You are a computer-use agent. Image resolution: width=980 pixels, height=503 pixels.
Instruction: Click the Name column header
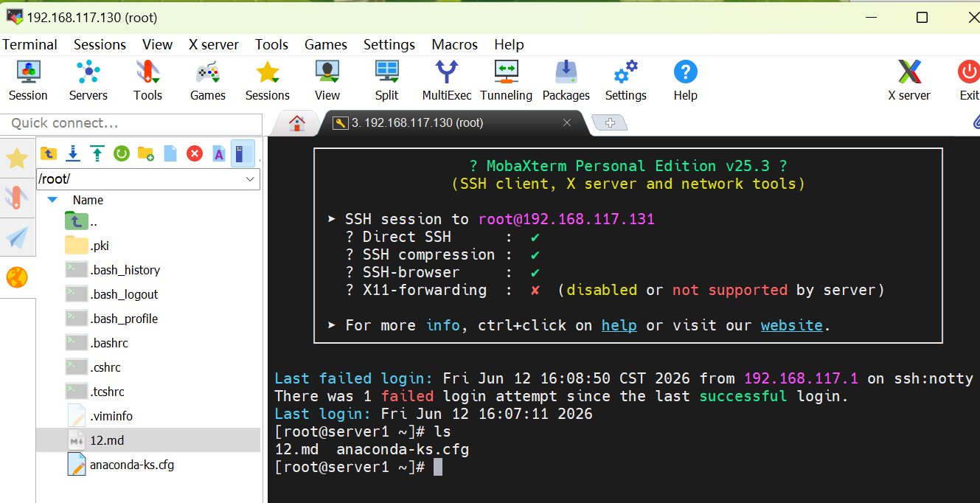click(x=88, y=200)
